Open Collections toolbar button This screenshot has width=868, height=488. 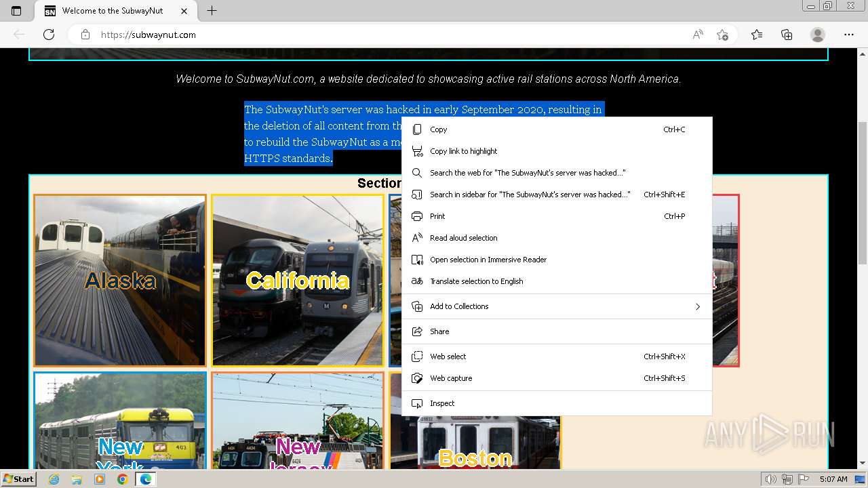[x=787, y=35]
